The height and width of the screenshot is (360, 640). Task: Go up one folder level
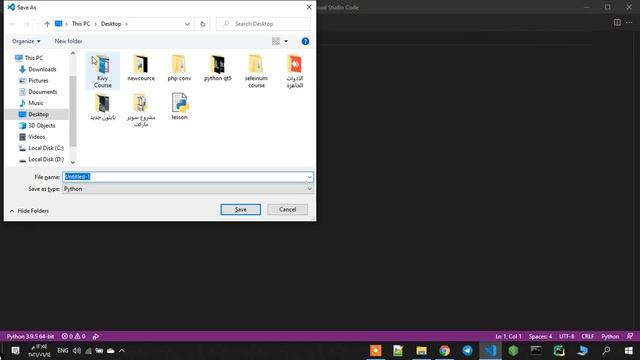click(x=47, y=24)
